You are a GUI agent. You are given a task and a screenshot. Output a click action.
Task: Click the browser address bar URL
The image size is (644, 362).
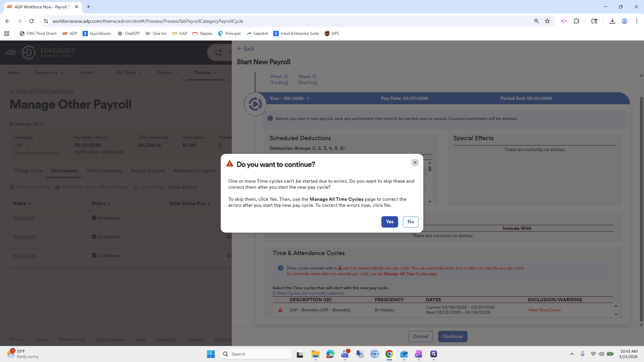(x=148, y=21)
